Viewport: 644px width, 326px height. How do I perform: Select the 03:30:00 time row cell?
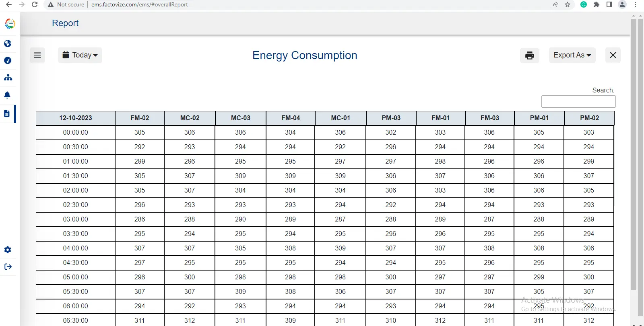[76, 234]
